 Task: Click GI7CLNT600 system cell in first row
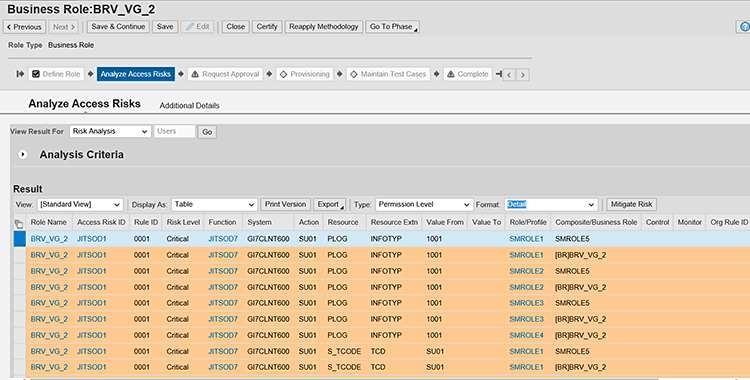pos(268,239)
